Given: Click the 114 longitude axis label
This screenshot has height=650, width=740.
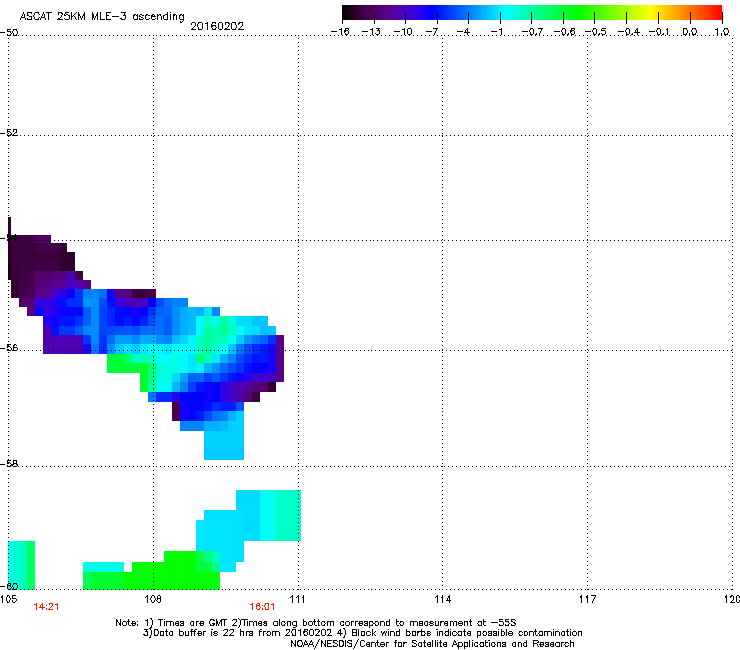Looking at the screenshot, I should pyautogui.click(x=443, y=599).
